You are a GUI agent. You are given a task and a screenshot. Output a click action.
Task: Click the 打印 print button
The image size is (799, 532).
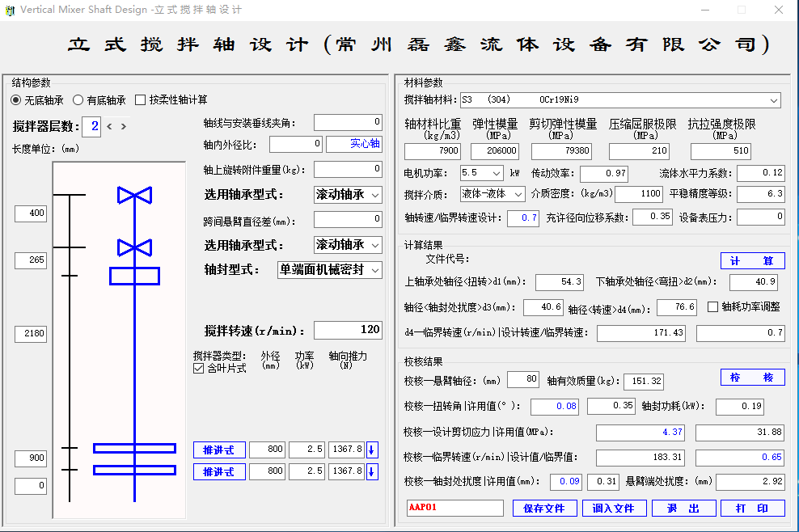(x=752, y=508)
